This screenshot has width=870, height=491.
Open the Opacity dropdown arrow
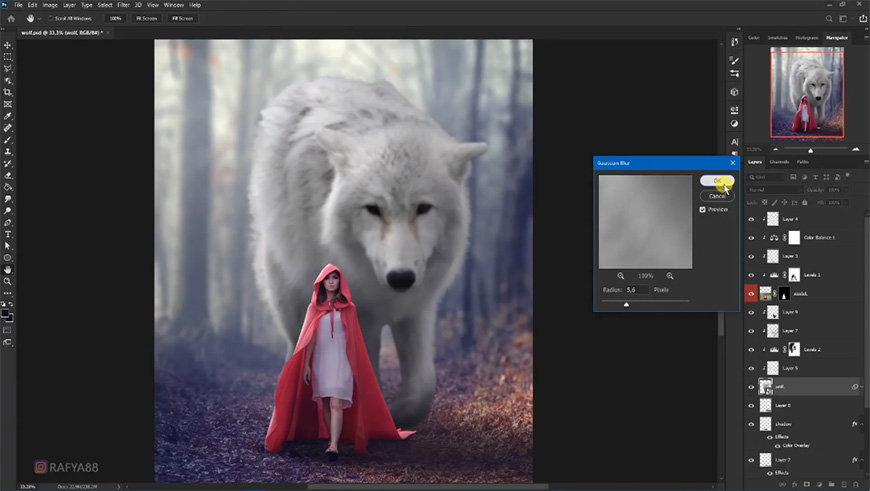(846, 190)
